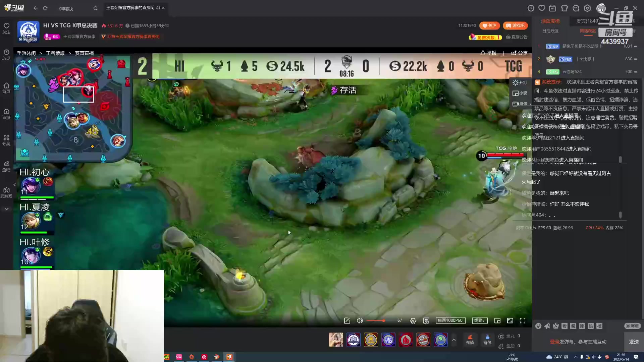644x362 pixels.
Task: Adjust the red volume slider
Action: coord(376,321)
